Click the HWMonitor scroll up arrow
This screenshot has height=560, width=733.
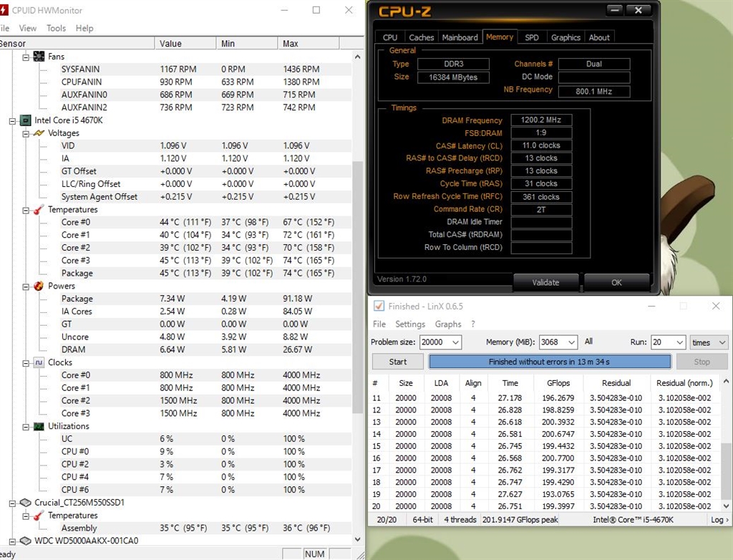click(x=357, y=57)
